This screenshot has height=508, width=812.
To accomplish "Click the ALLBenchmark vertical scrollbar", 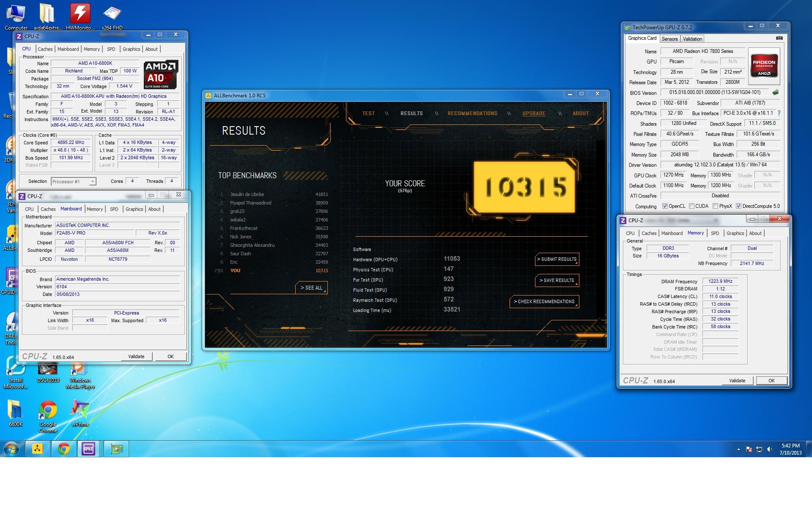I will click(x=600, y=229).
